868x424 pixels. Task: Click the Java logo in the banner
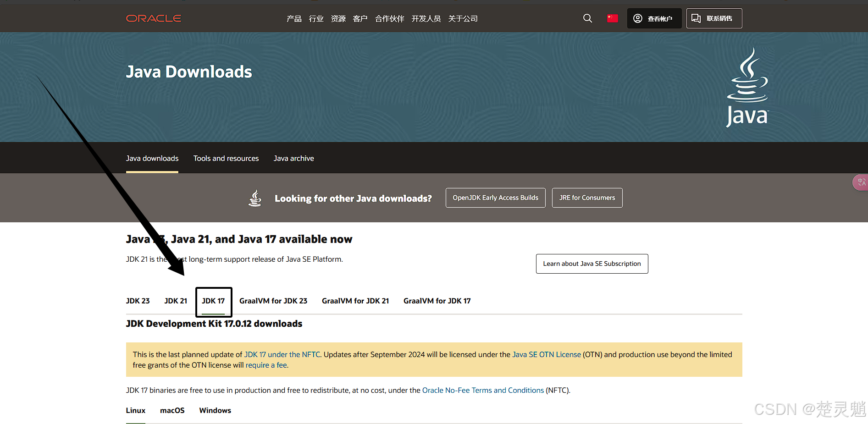point(747,87)
